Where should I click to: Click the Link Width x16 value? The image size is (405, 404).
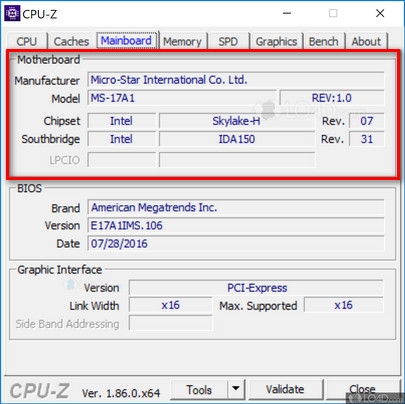pos(170,305)
